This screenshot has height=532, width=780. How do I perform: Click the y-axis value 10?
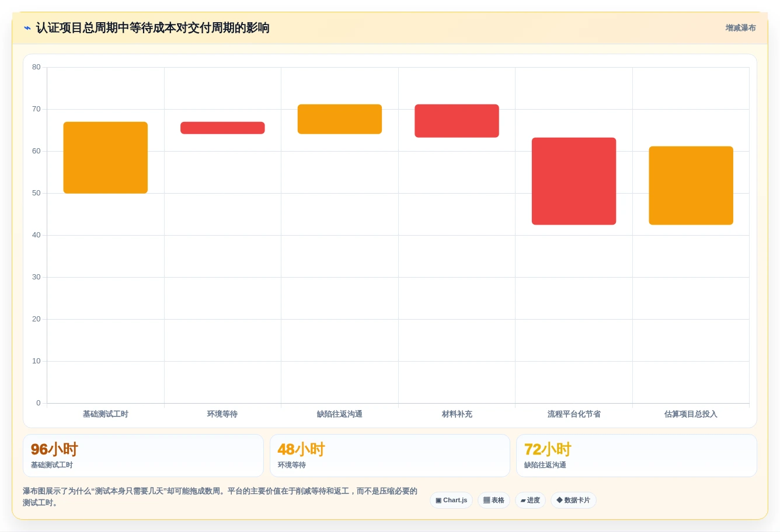tap(36, 361)
